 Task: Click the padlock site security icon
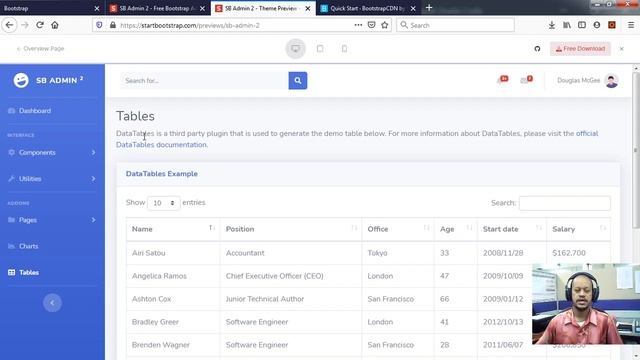113,25
